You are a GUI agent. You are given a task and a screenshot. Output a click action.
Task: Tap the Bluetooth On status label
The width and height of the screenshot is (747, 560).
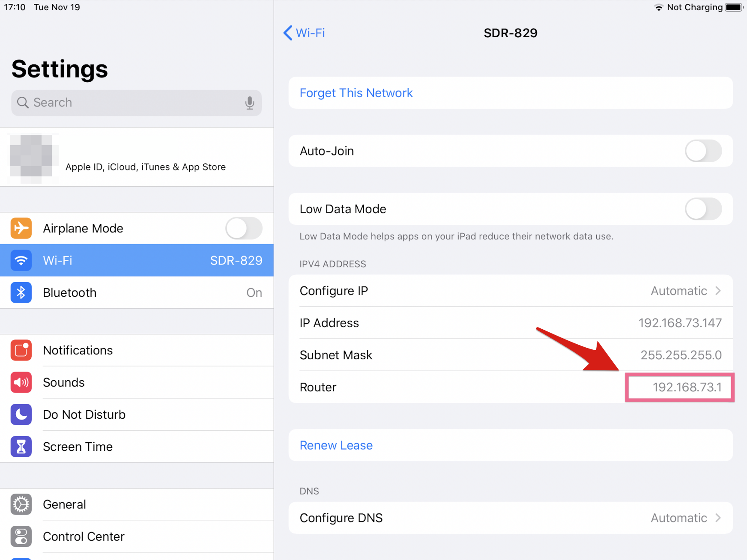(x=254, y=292)
